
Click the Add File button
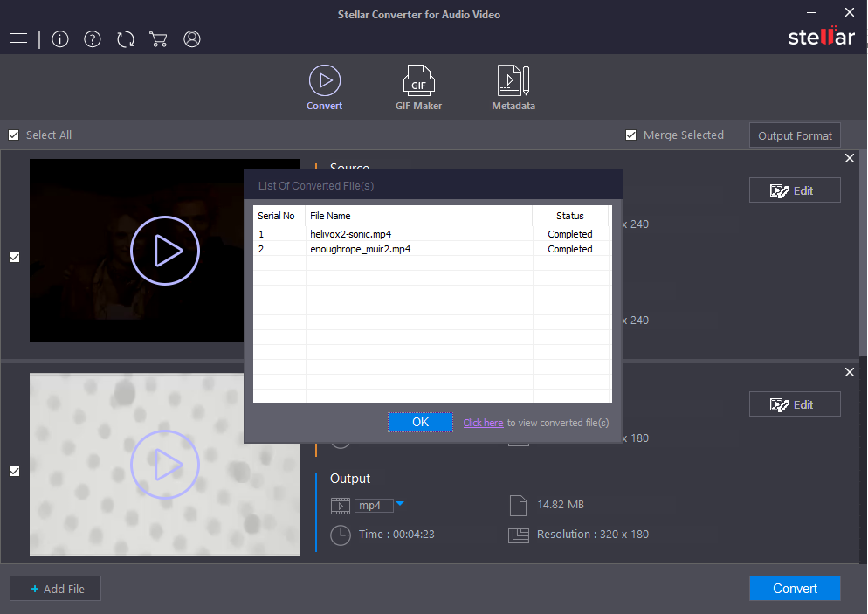(x=55, y=589)
